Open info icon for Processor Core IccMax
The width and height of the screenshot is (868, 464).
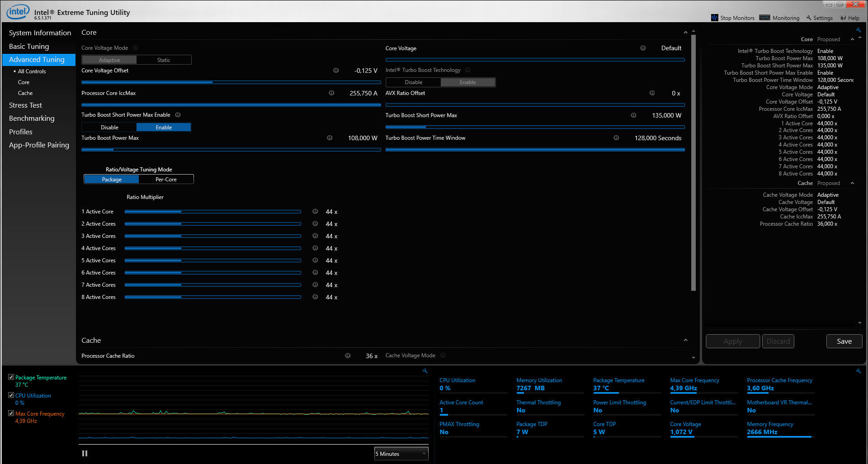pyautogui.click(x=331, y=93)
